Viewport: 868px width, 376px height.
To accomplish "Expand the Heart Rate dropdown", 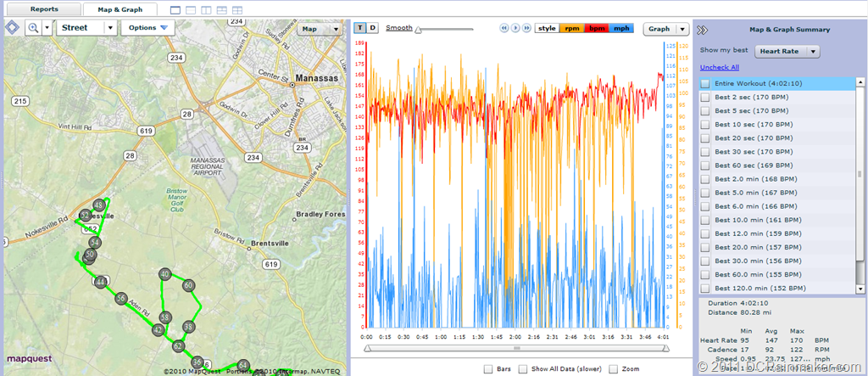I will [x=787, y=51].
